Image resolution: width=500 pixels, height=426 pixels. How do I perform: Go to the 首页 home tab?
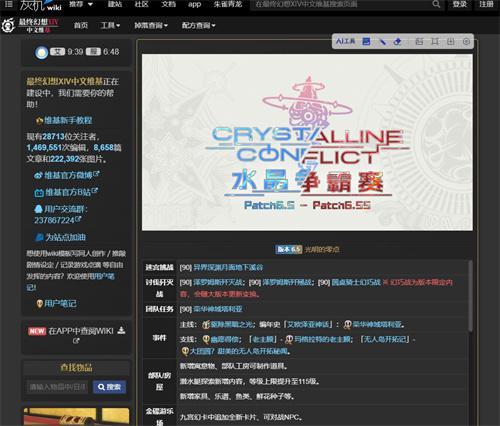(81, 25)
